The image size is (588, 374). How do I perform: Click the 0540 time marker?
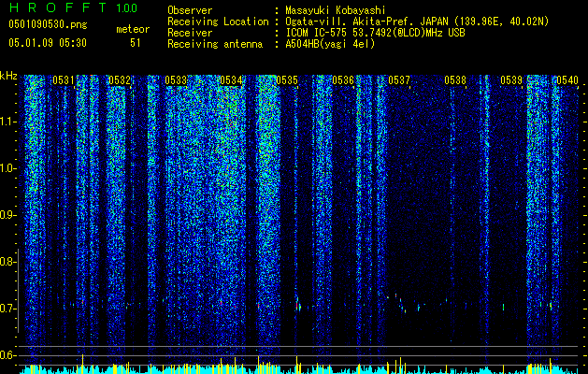(x=567, y=80)
